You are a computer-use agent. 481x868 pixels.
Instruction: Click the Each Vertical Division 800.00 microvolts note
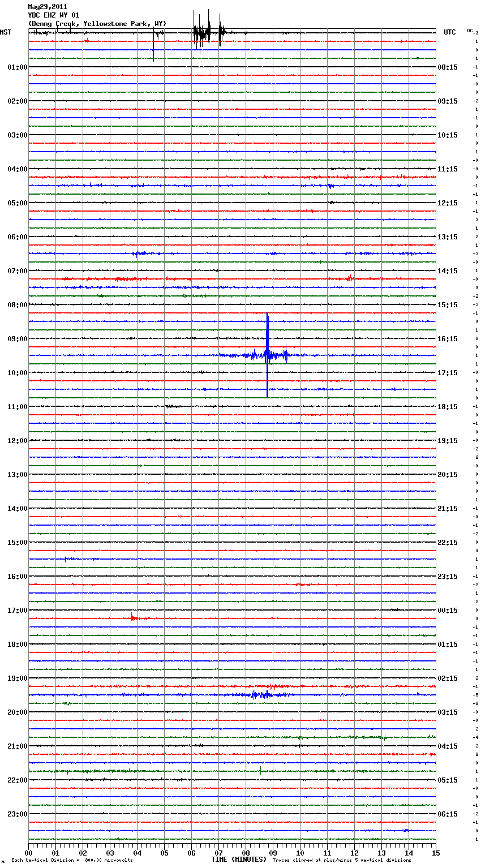[72, 861]
